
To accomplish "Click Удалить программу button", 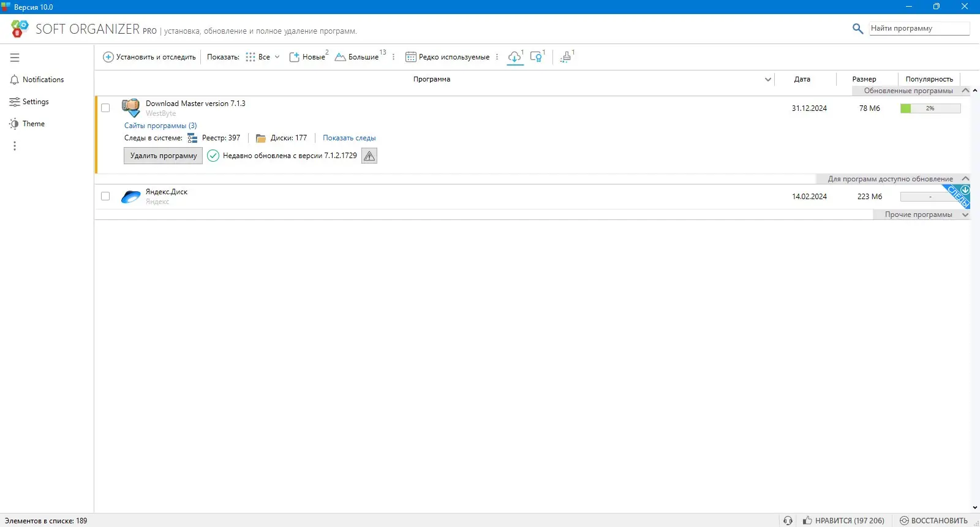I will 164,156.
